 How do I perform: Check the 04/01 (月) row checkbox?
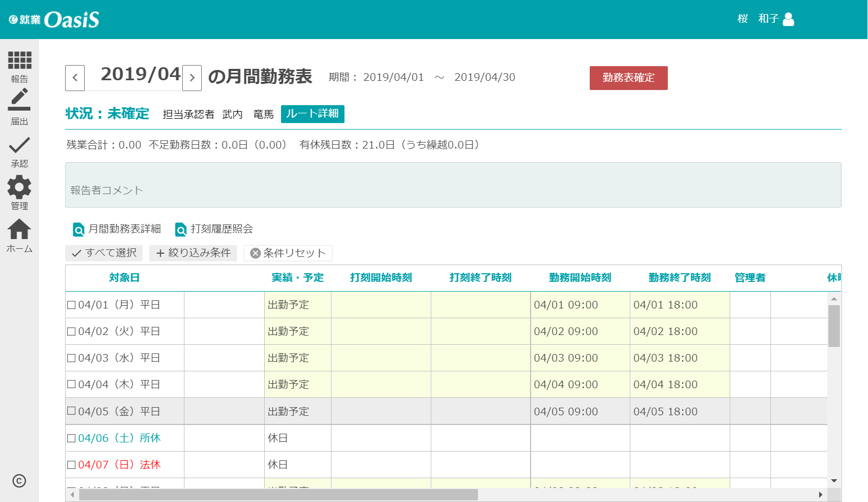(71, 305)
